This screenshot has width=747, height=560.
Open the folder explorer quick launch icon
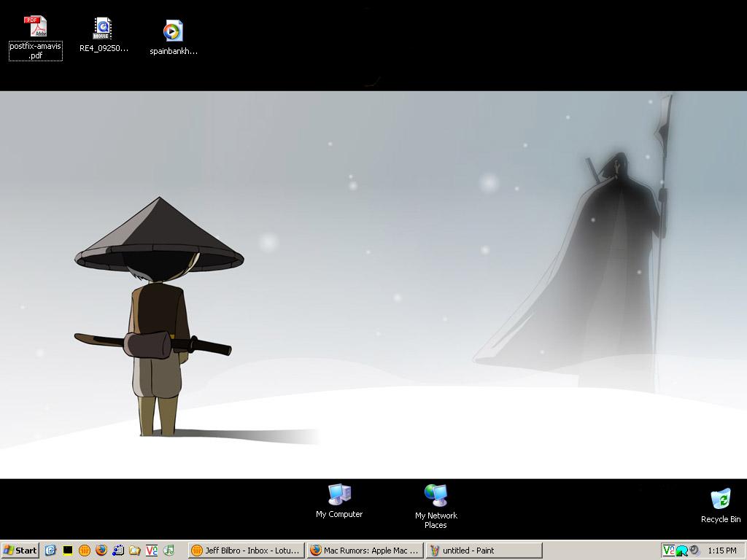(x=135, y=551)
